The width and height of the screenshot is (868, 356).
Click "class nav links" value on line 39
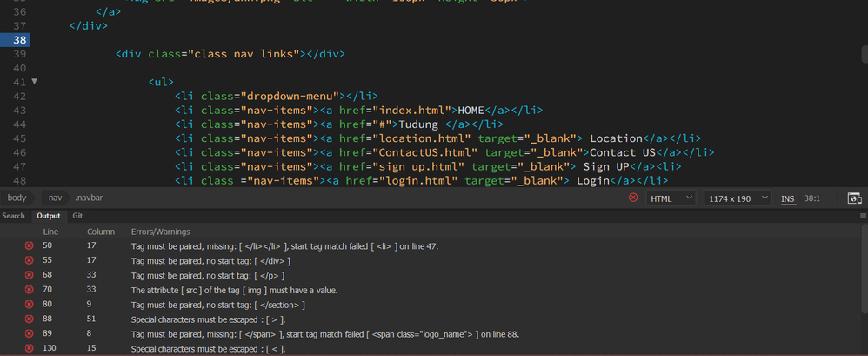[244, 54]
